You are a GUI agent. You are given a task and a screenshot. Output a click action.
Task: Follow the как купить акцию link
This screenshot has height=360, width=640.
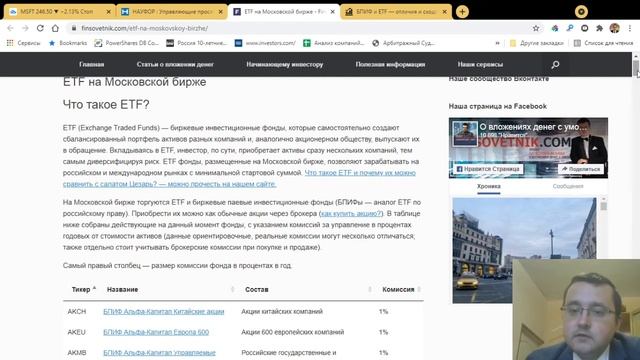(351, 213)
